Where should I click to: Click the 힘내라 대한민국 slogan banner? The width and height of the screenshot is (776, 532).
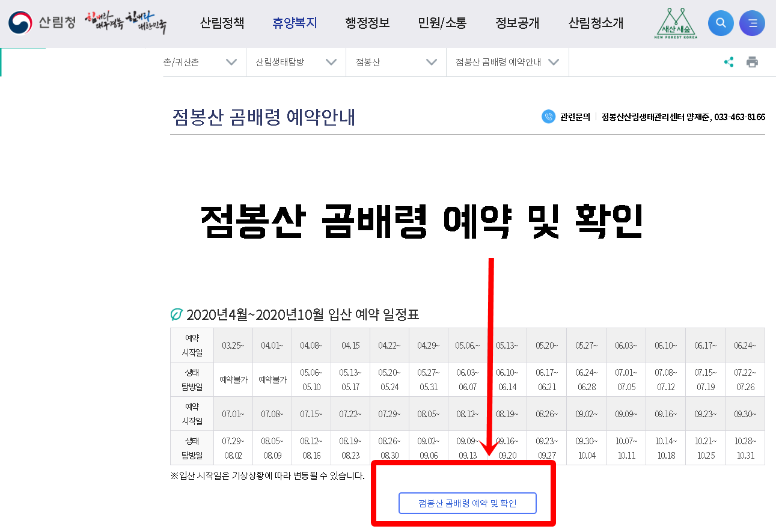126,23
